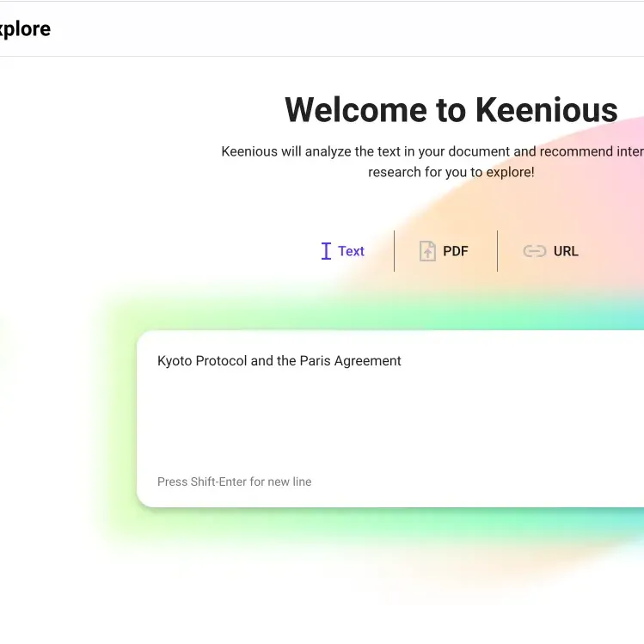Place cursor after the word Agreement
644x644 pixels.
(x=402, y=360)
